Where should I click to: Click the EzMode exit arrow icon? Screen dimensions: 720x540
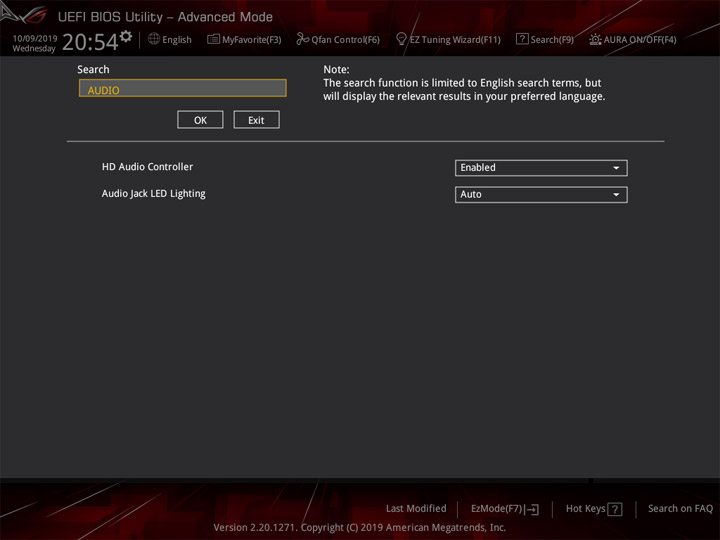click(x=533, y=509)
